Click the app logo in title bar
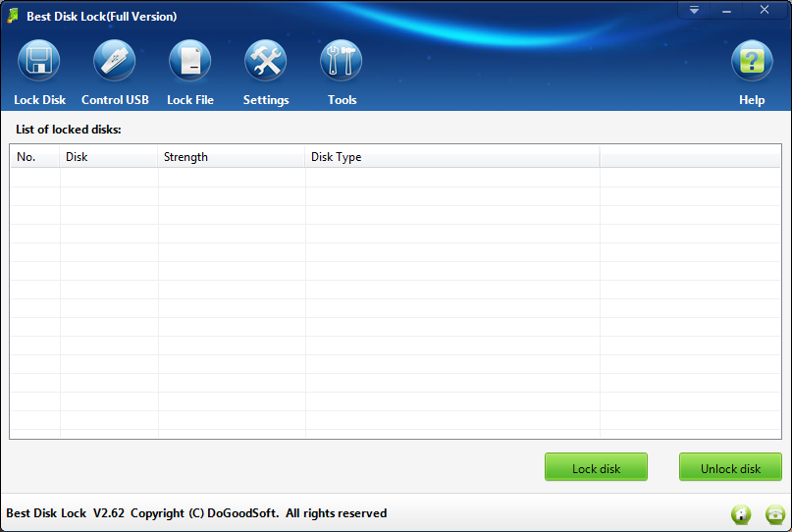Image resolution: width=792 pixels, height=532 pixels. (13, 16)
